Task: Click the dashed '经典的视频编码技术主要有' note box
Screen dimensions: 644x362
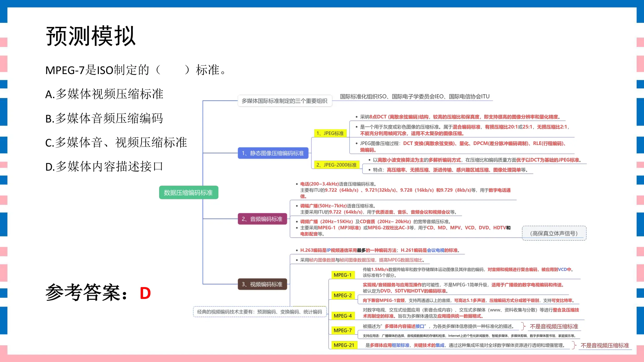Action: [x=260, y=312]
